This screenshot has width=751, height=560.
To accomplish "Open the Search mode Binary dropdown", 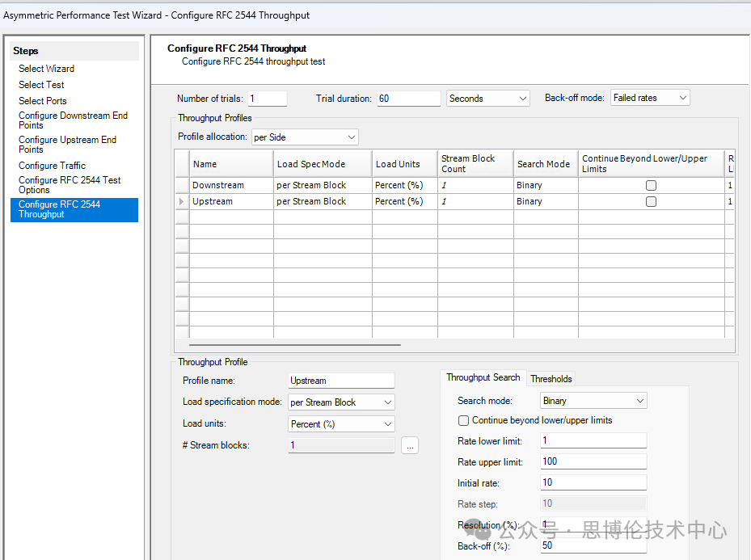I will pyautogui.click(x=593, y=401).
